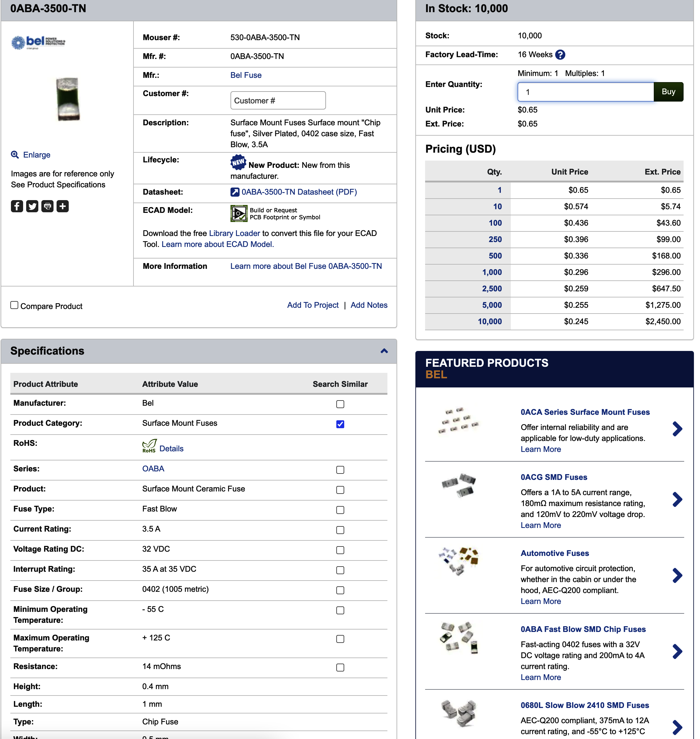Viewport: 700px width, 739px height.
Task: Open Automotive Fuses thumbnail image
Action: [459, 561]
